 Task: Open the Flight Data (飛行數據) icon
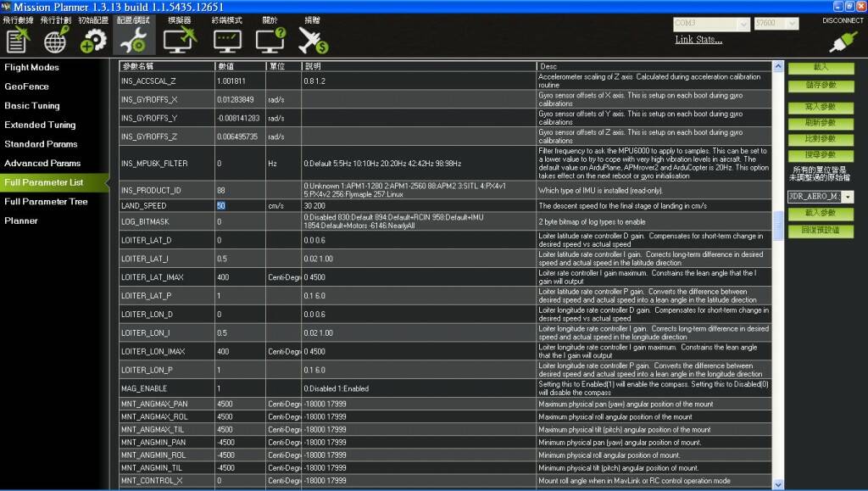[18, 39]
